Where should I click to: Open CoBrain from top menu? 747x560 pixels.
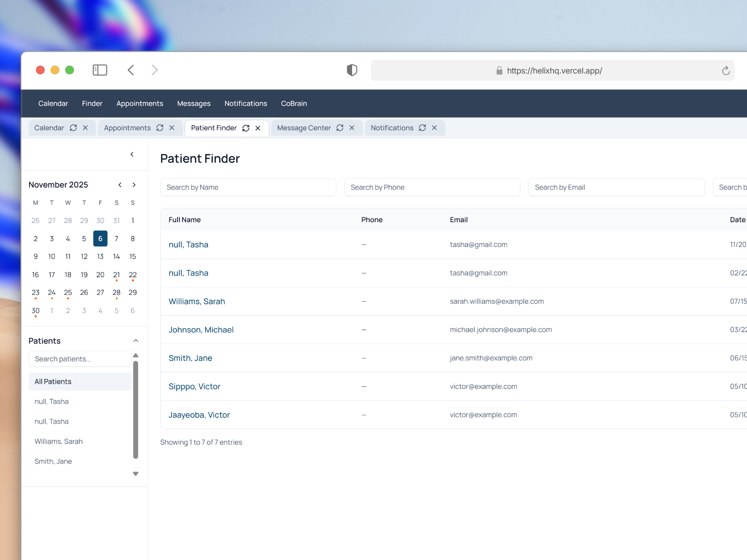point(294,103)
